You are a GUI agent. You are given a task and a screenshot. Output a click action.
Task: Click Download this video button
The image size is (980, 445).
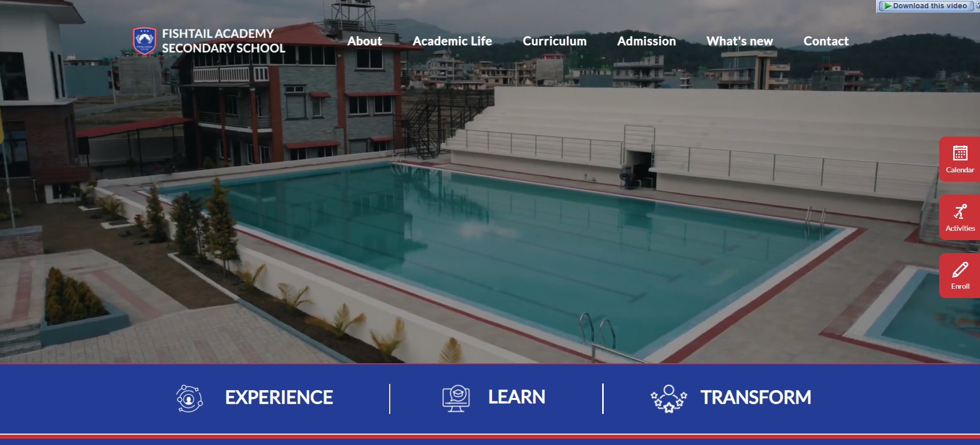[926, 6]
